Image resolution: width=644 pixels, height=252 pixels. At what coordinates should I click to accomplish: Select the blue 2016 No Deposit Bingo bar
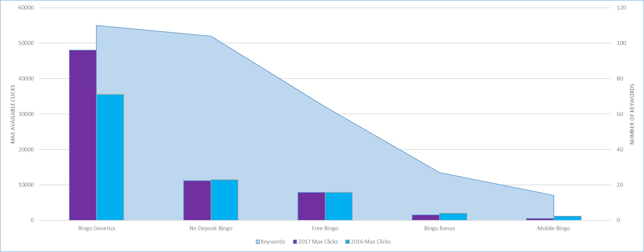[x=224, y=200]
